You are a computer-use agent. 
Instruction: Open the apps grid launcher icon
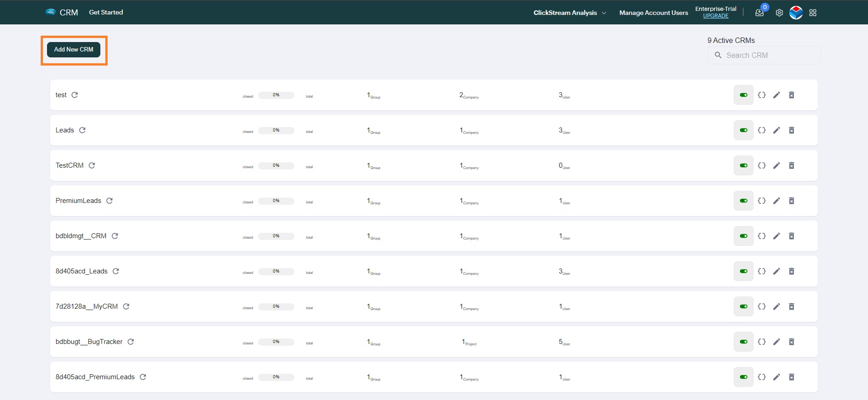pos(813,13)
